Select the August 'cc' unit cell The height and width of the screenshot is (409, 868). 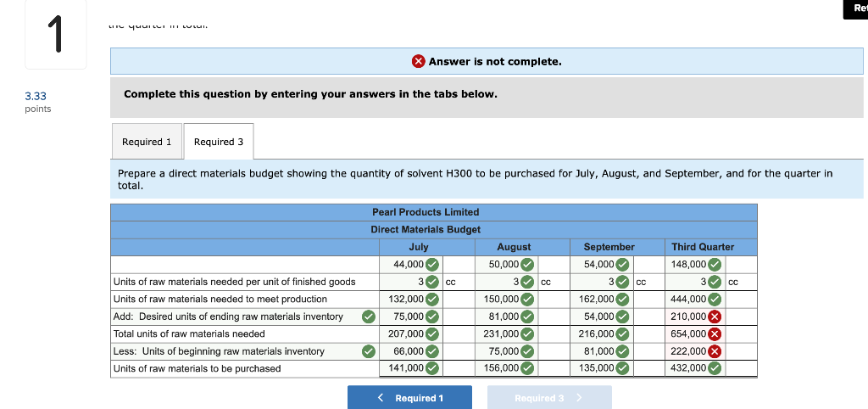point(554,282)
